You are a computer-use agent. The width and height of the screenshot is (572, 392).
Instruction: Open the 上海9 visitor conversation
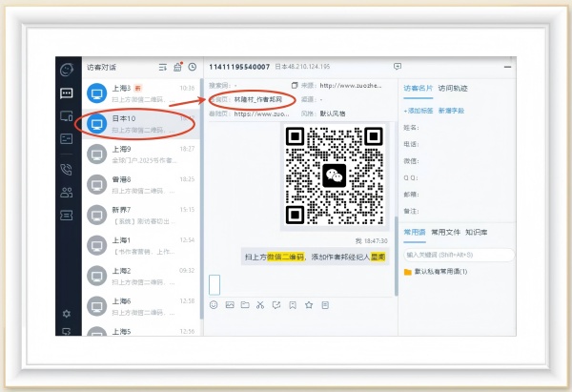tap(133, 154)
